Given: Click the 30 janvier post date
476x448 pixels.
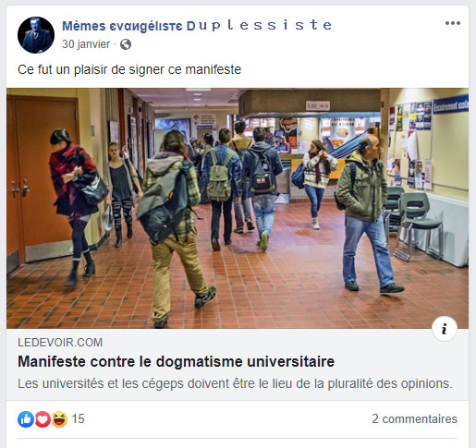Looking at the screenshot, I should [x=86, y=44].
